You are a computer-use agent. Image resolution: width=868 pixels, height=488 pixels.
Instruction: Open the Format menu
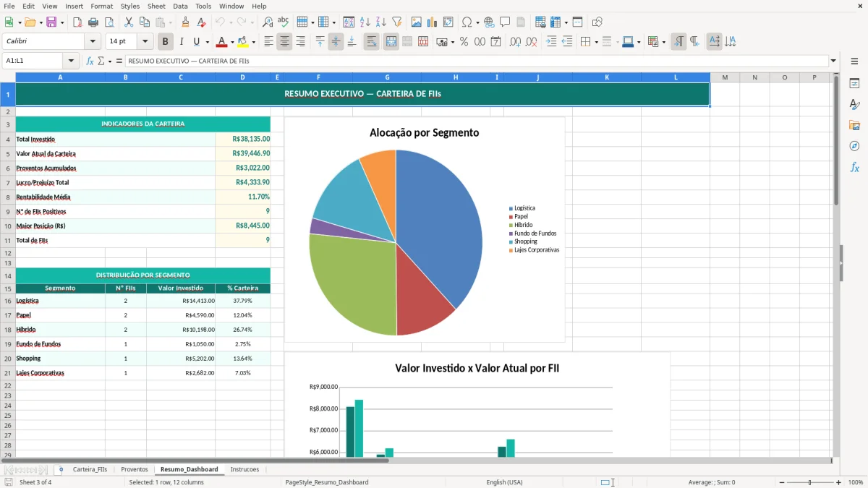click(101, 6)
